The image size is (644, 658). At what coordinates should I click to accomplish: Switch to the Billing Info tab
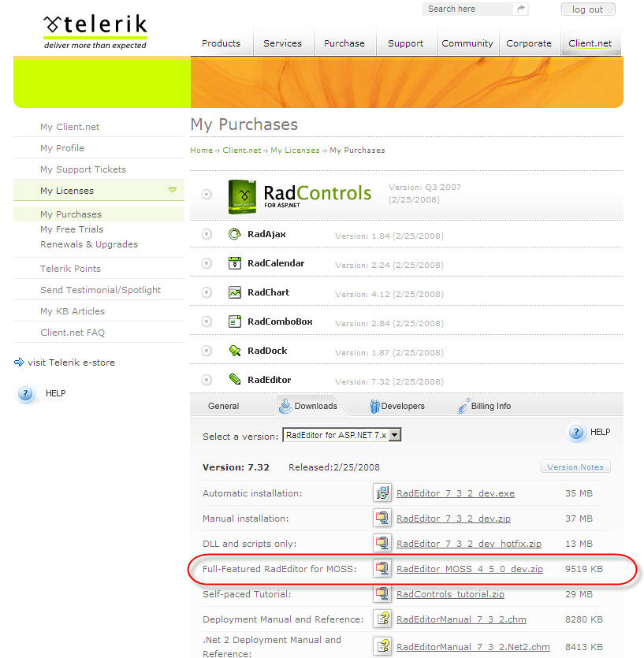click(x=485, y=406)
